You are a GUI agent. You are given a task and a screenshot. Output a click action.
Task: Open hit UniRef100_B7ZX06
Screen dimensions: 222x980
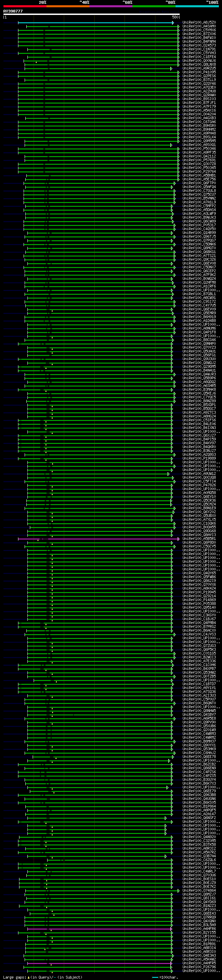(199, 34)
